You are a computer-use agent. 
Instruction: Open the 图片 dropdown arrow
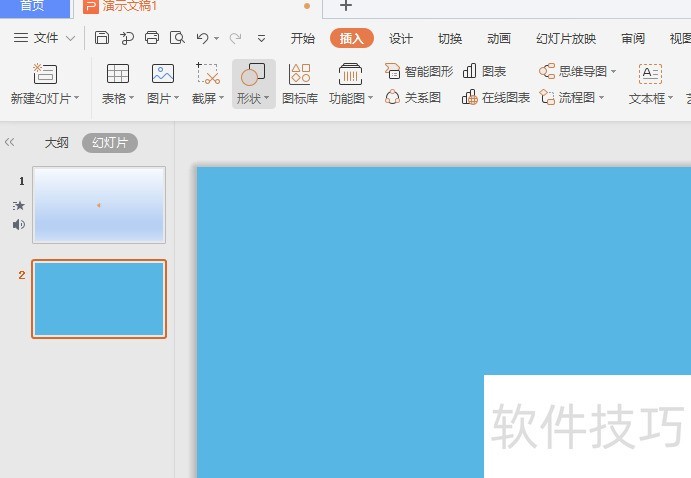[x=176, y=98]
